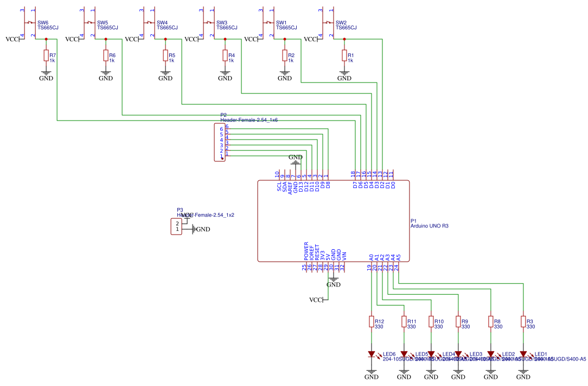Select the SW4 push-button switch symbol
The height and width of the screenshot is (386, 588).
click(149, 23)
